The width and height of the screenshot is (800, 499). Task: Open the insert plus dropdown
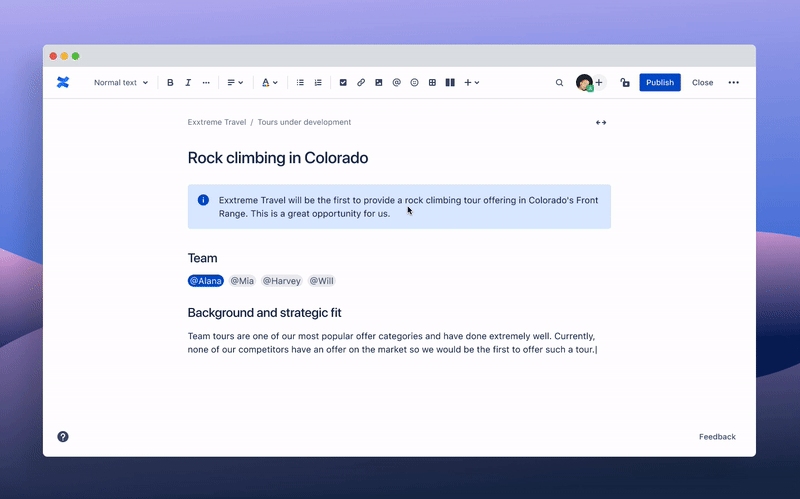click(x=471, y=82)
